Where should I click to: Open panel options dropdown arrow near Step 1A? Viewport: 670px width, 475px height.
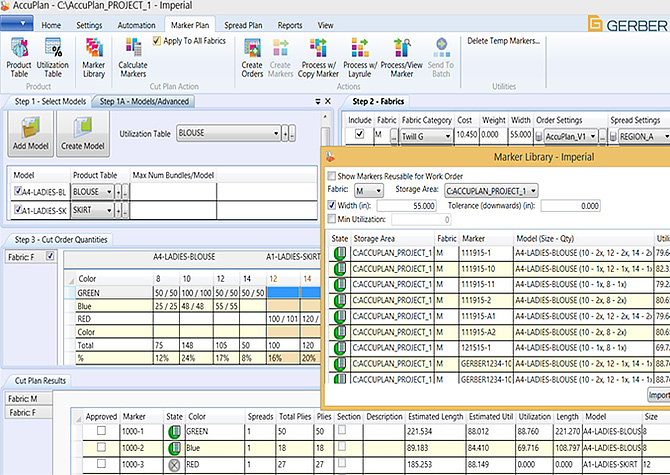(x=318, y=102)
